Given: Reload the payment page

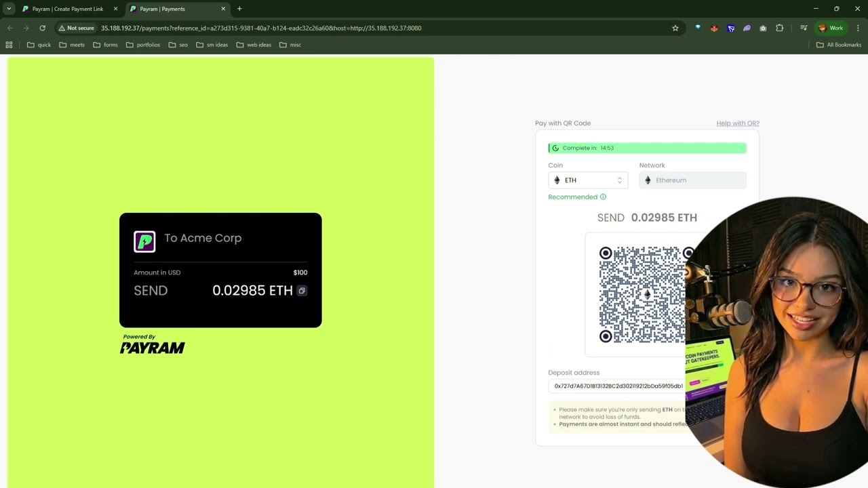Looking at the screenshot, I should click(x=42, y=28).
